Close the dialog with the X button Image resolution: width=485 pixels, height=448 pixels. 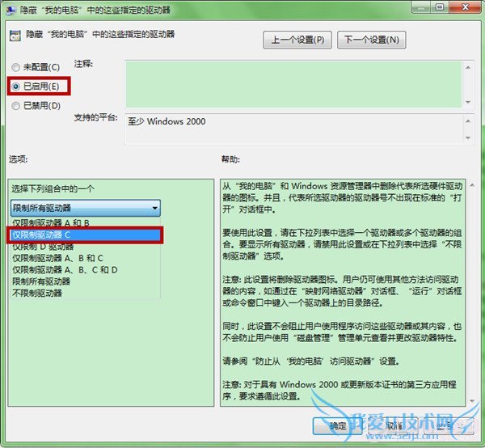(465, 7)
